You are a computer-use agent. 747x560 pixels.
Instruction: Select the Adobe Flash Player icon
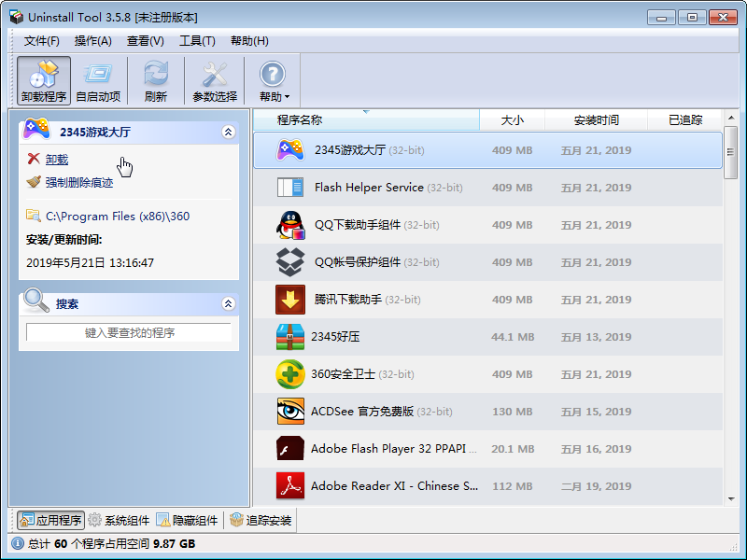(290, 449)
